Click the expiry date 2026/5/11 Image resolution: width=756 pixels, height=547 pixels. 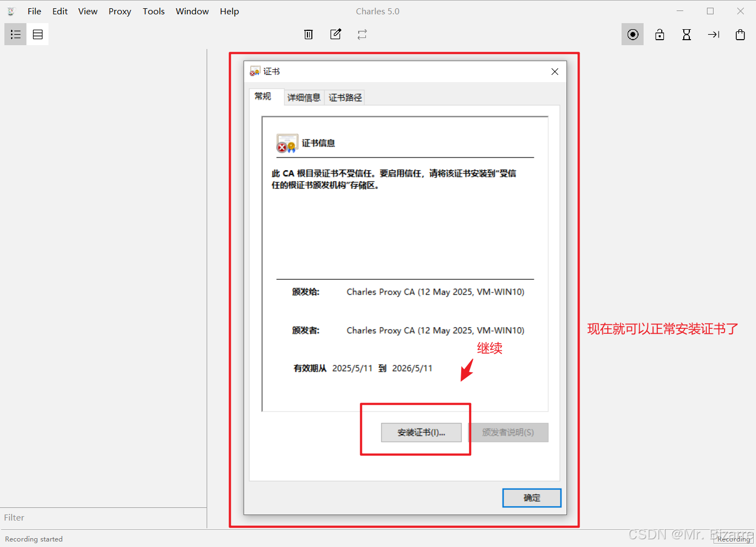(x=412, y=368)
